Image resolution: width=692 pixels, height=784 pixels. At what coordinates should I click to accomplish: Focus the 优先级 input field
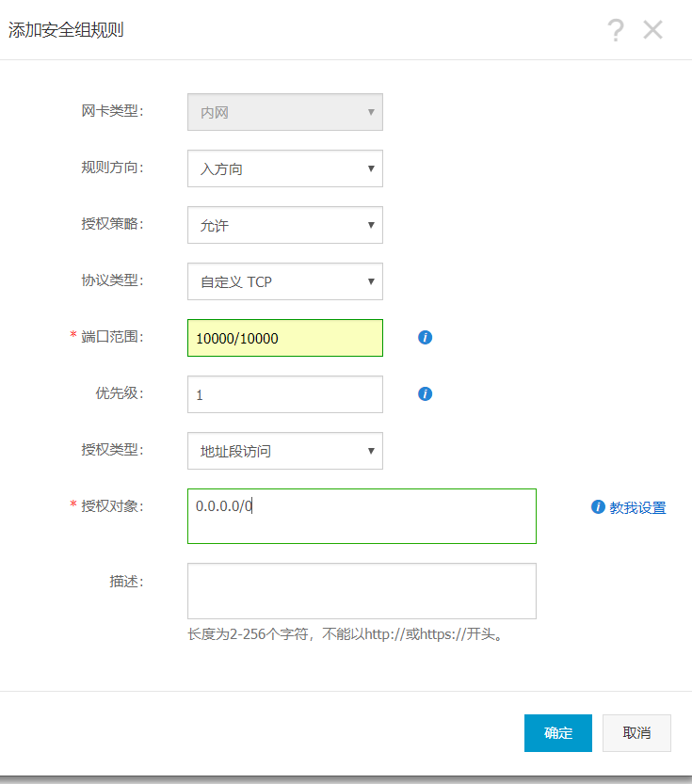[x=284, y=394]
